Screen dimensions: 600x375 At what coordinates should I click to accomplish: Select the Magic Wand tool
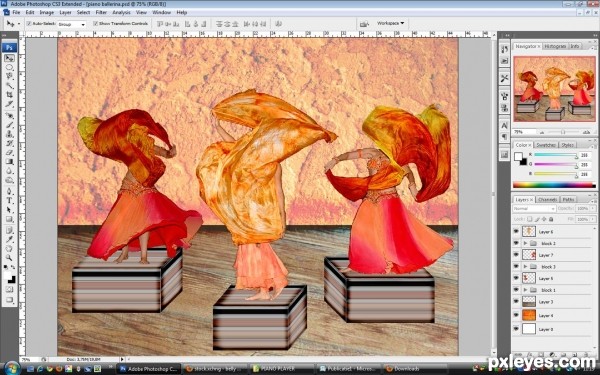coord(9,85)
